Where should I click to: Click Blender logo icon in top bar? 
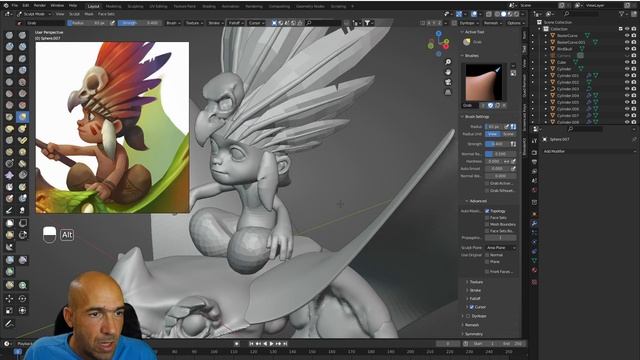pos(5,6)
